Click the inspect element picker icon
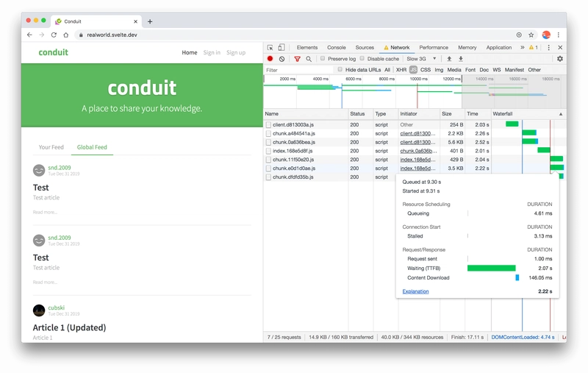Viewport: 588px width, 373px height. click(x=270, y=48)
